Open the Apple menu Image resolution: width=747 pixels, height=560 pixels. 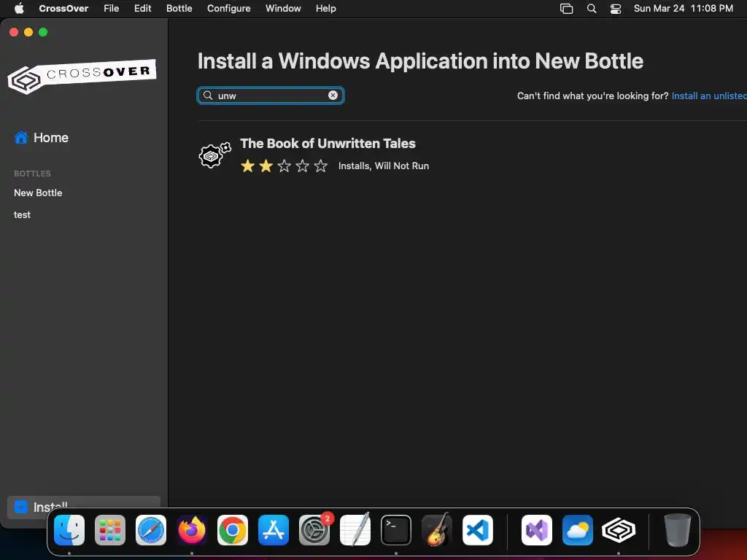19,8
